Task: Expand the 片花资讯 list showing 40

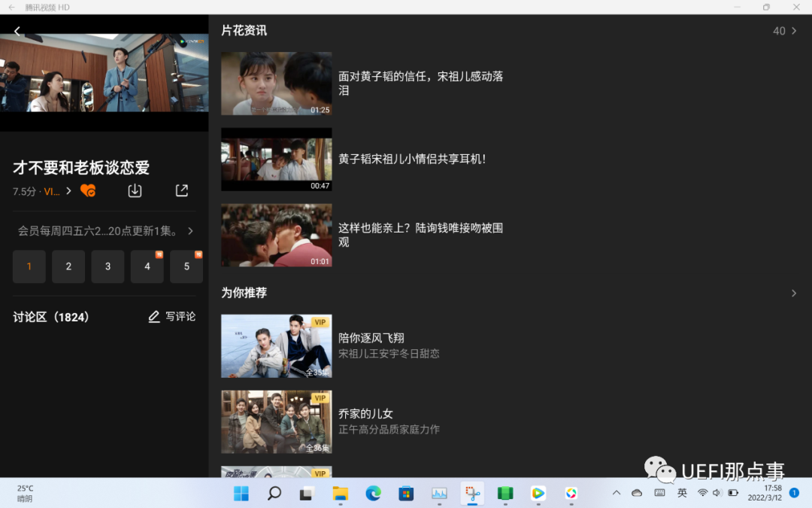Action: [785, 31]
